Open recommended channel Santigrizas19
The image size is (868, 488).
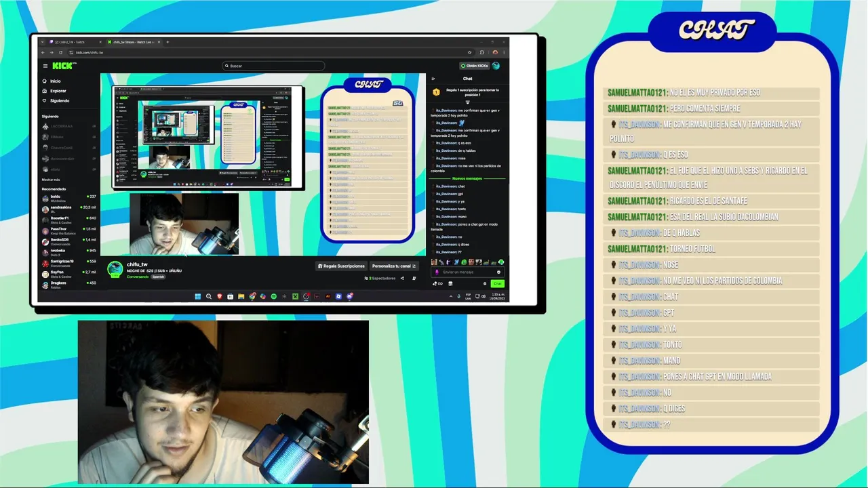pyautogui.click(x=69, y=263)
